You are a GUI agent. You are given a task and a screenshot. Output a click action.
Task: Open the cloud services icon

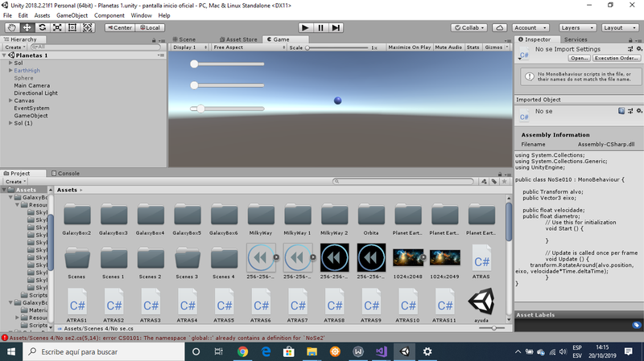coord(500,27)
